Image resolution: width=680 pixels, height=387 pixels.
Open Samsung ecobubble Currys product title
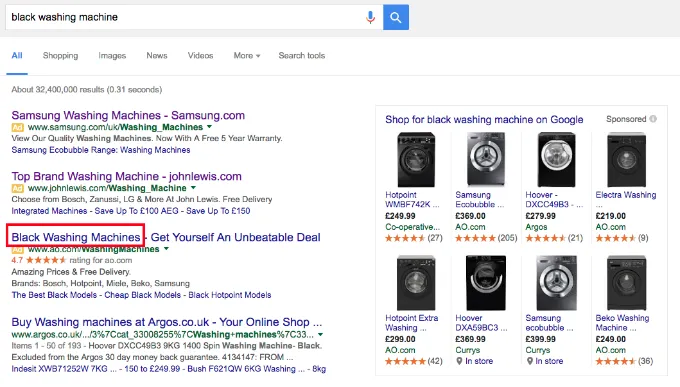click(x=549, y=323)
